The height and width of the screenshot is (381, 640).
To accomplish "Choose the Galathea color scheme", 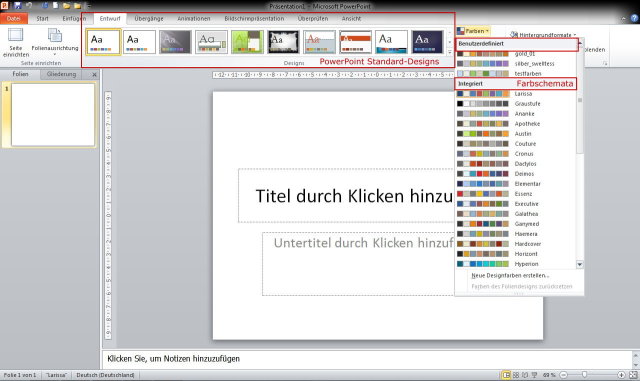I will click(516, 214).
